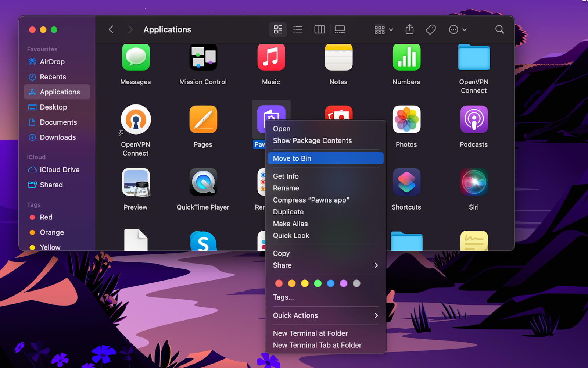Image resolution: width=588 pixels, height=368 pixels.
Task: Select the Podcasts app icon
Action: [x=474, y=119]
